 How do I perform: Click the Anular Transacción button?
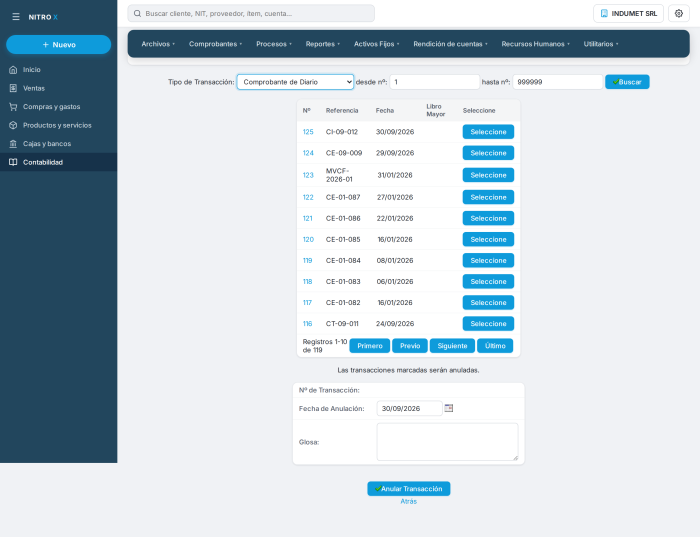[408, 489]
